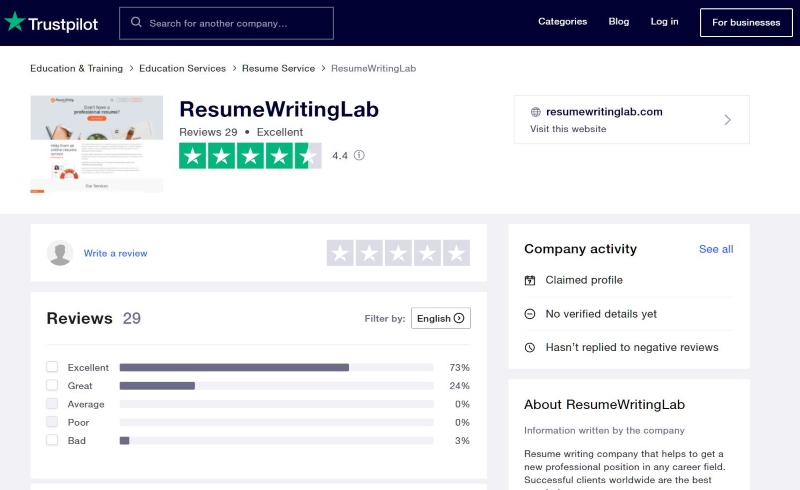Click the Trustpilot green star logo
800x490 pixels.
pyautogui.click(x=15, y=21)
